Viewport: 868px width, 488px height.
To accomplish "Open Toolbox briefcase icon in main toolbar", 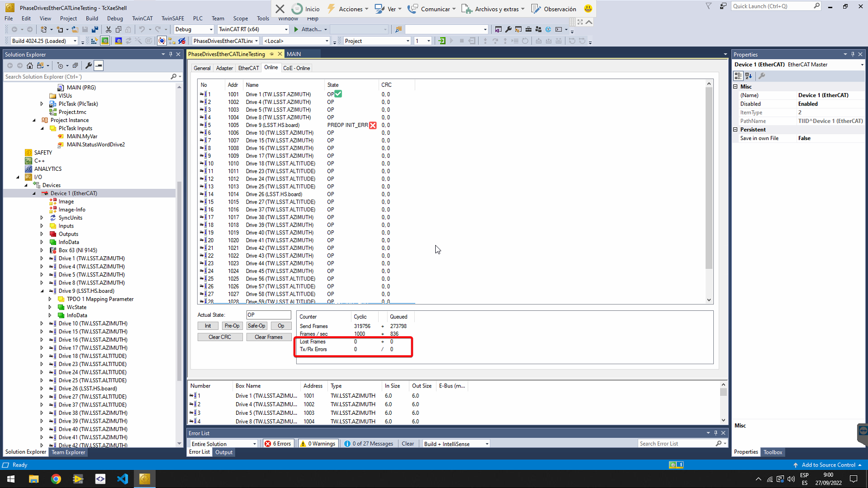I will click(528, 29).
